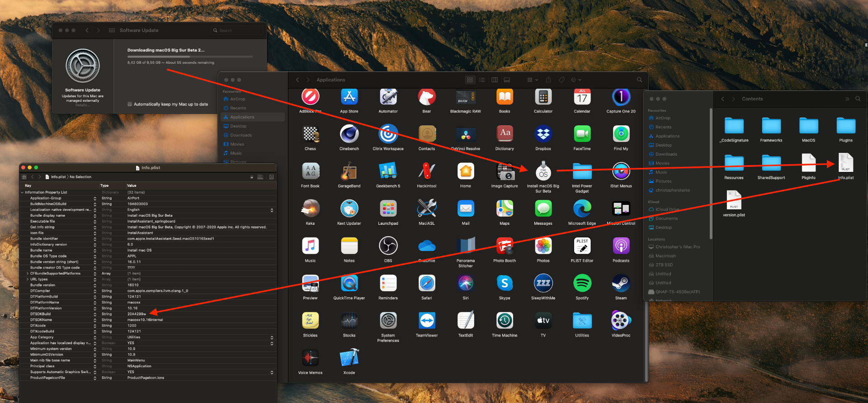This screenshot has width=868, height=403.
Task: Toggle the lock icon in Info.plist toolbar
Action: 252,177
